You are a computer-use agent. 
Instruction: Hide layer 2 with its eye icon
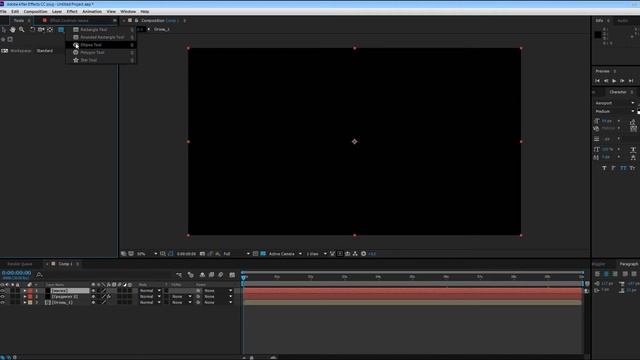[3, 297]
